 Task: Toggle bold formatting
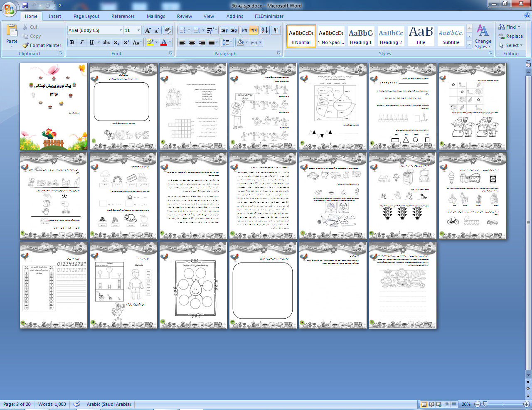(72, 42)
